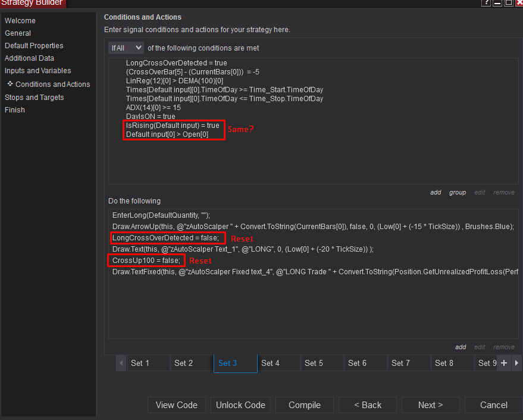
Task: Maximize the Strategy Builder window
Action: (508, 3)
